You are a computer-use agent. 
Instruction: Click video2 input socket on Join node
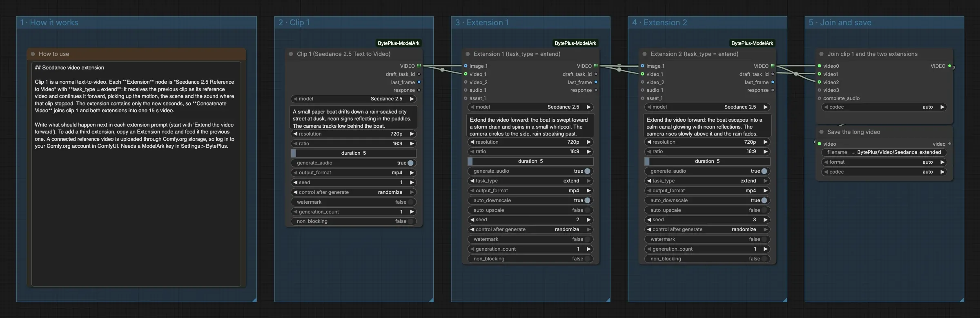pos(819,82)
